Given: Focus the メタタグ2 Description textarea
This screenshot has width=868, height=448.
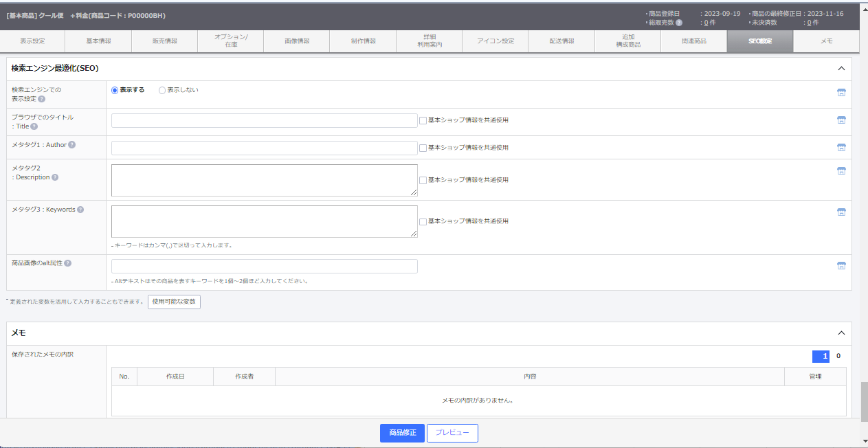Looking at the screenshot, I should coord(265,180).
